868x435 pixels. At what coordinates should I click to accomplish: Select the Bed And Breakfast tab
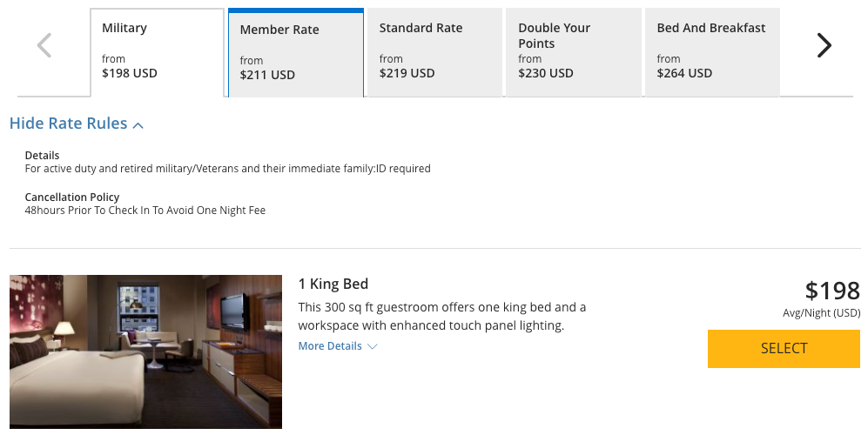pyautogui.click(x=711, y=52)
